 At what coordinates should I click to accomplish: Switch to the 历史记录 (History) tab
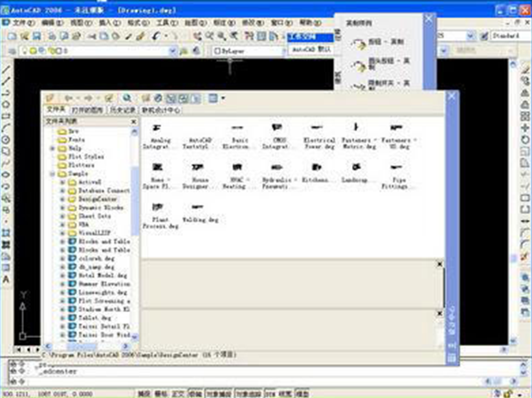click(123, 110)
